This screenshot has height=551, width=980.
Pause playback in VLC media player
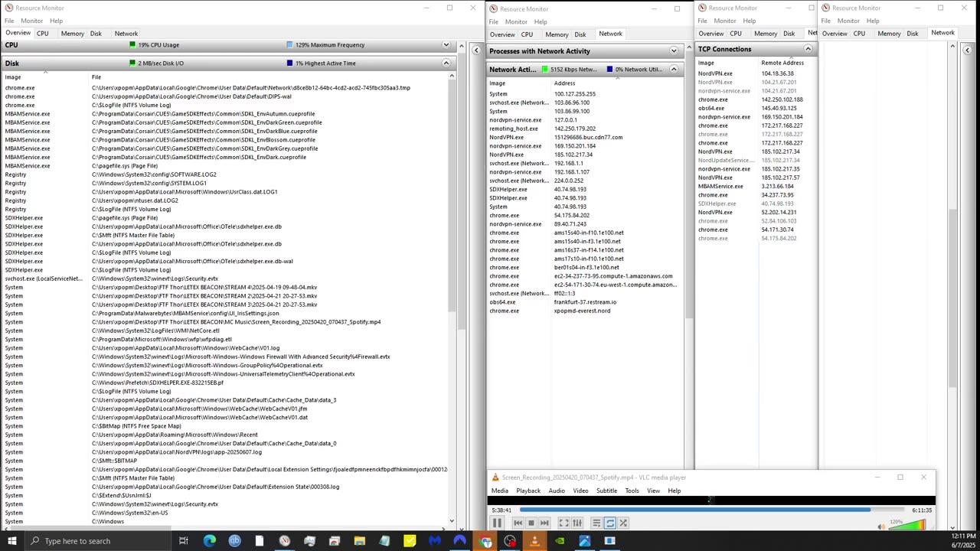(x=497, y=523)
